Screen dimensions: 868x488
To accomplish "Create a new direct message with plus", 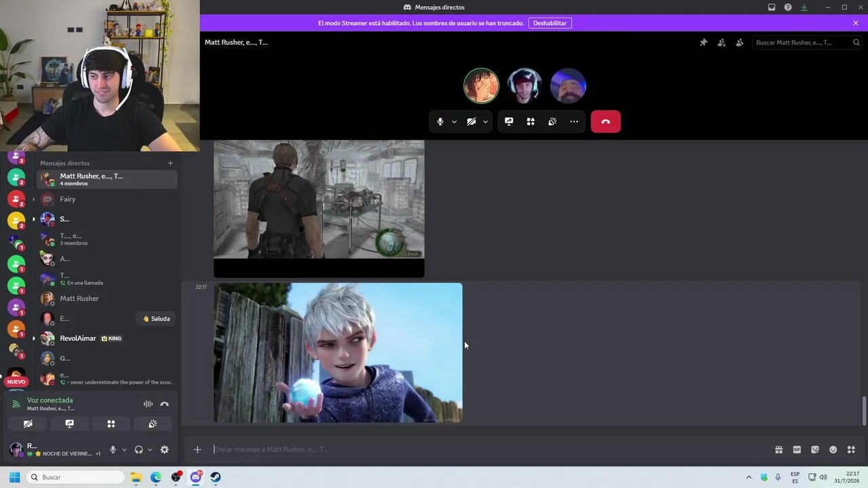I will 170,163.
